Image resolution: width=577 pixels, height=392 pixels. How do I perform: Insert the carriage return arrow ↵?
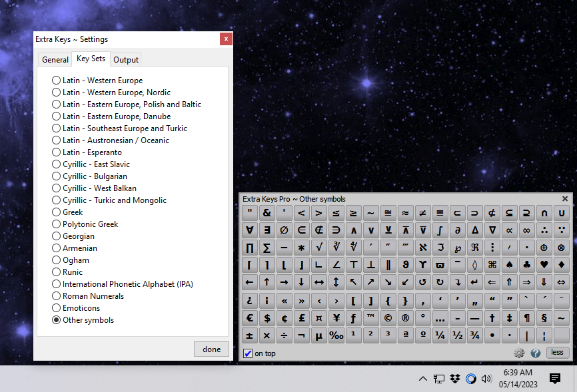pos(474,282)
